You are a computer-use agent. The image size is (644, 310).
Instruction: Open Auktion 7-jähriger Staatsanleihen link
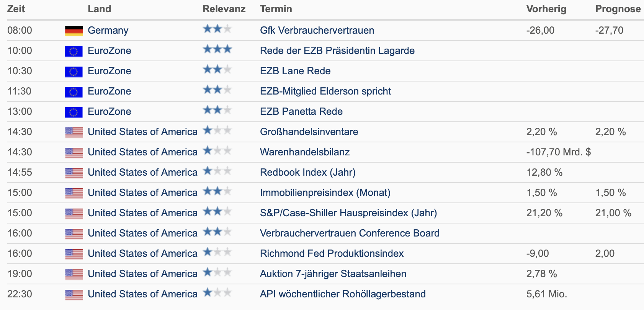pos(333,274)
